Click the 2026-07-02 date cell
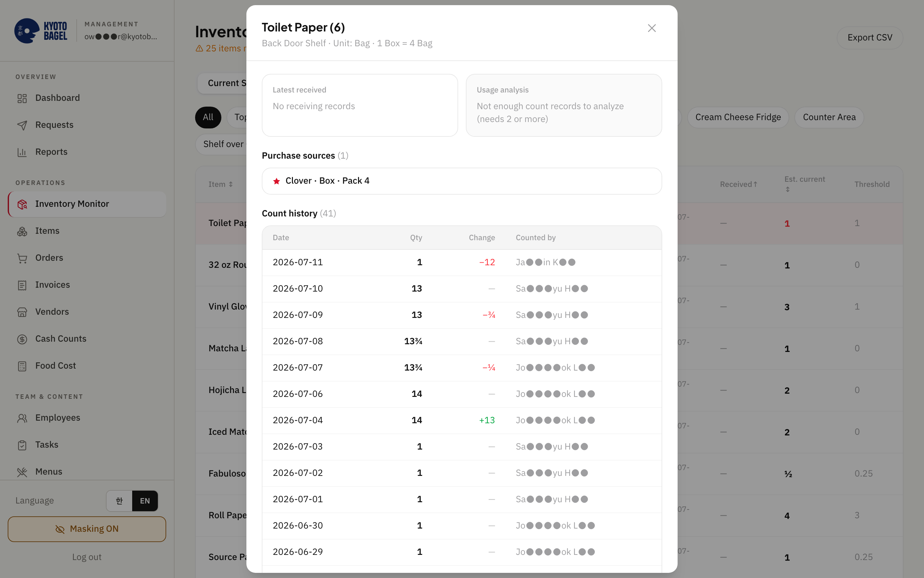The width and height of the screenshot is (924, 578). (x=298, y=473)
